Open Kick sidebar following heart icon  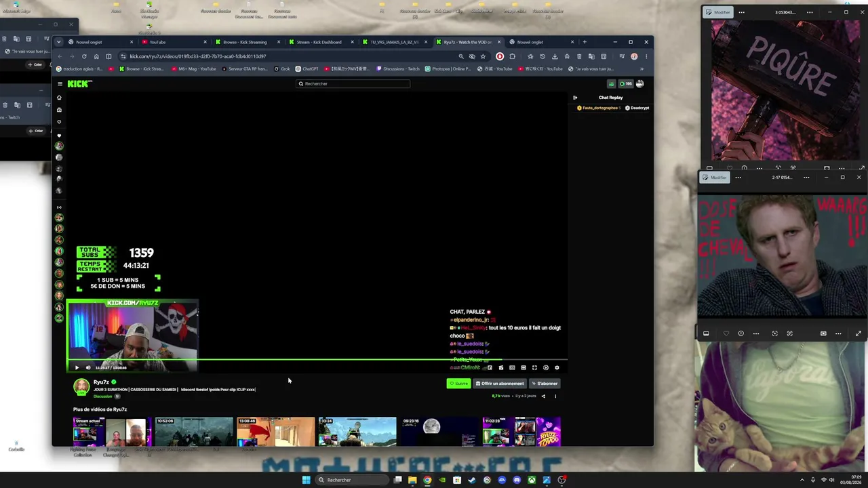[59, 122]
